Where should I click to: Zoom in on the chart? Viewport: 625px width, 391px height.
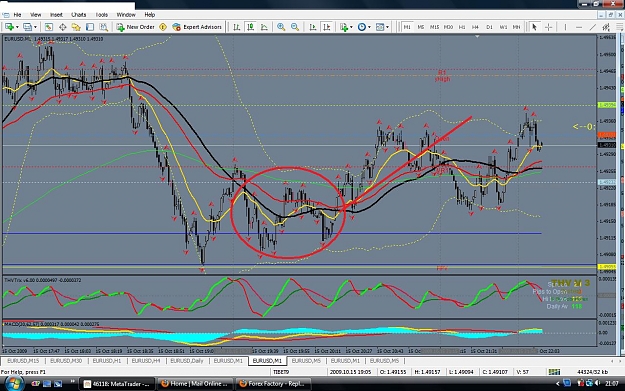point(281,27)
